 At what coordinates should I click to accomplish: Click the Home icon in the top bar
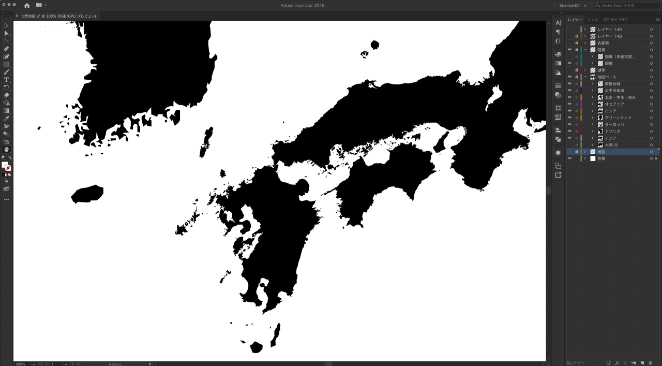tap(27, 5)
